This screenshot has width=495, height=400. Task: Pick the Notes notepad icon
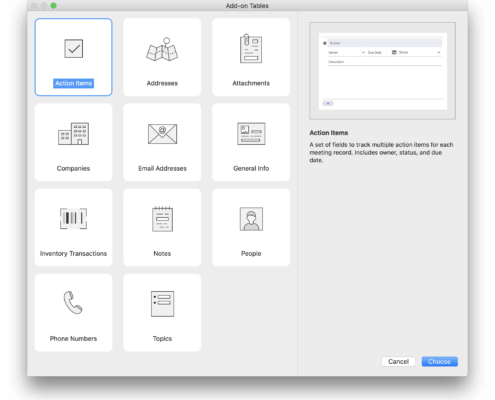pos(162,219)
